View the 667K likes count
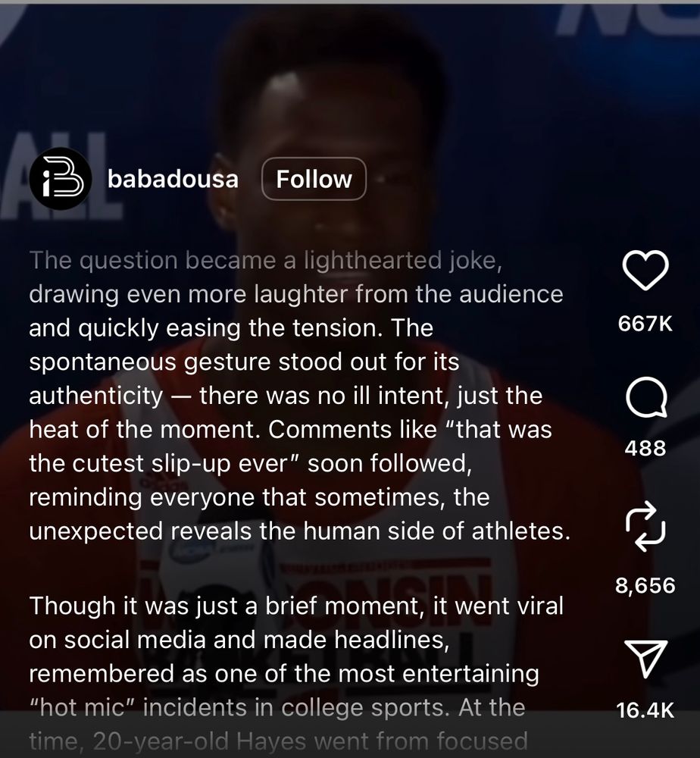The width and height of the screenshot is (700, 758). pos(645,324)
